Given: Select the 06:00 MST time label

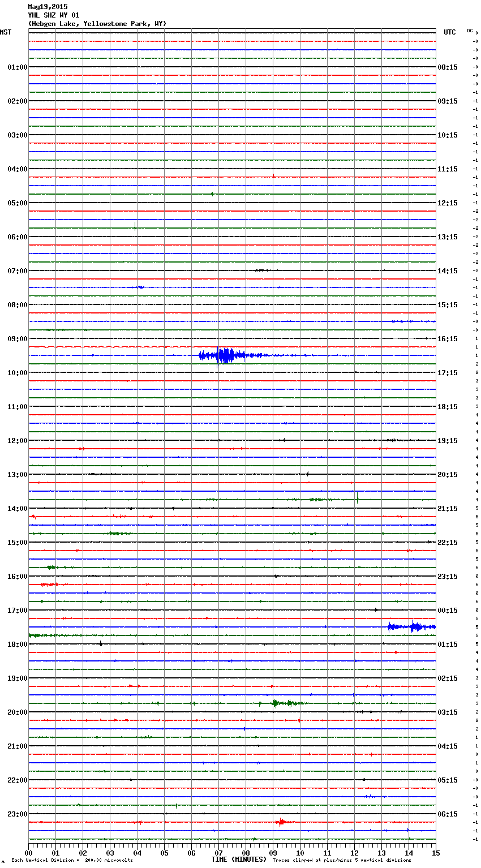Looking at the screenshot, I should 18,237.
